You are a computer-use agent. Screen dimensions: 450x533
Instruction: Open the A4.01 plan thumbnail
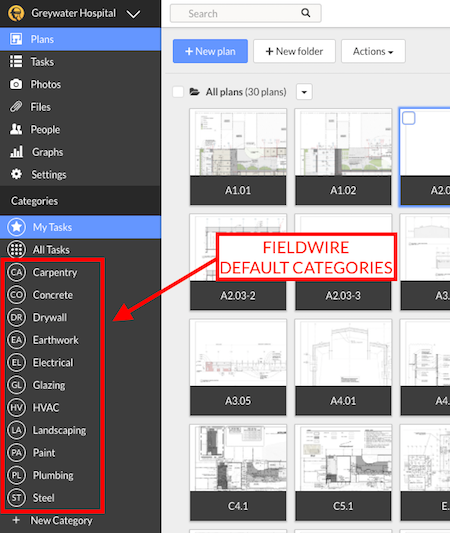point(343,367)
